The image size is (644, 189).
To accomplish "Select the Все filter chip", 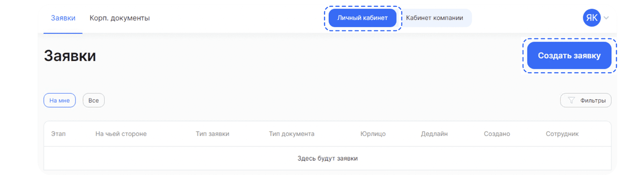I will pos(94,100).
